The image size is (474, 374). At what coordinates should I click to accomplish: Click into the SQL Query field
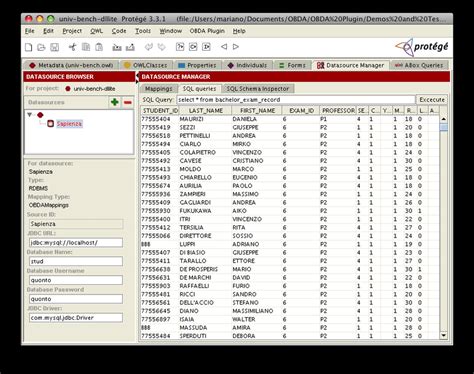(296, 100)
